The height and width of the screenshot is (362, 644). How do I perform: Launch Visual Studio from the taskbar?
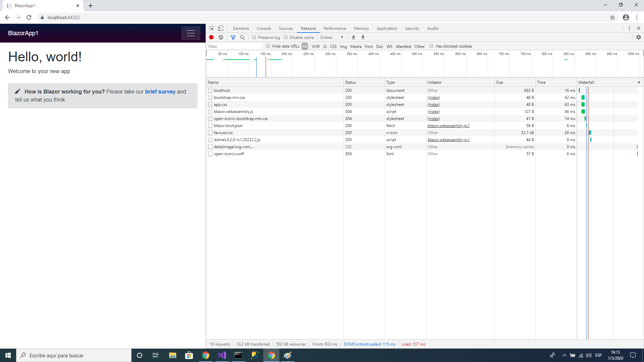pos(222,355)
